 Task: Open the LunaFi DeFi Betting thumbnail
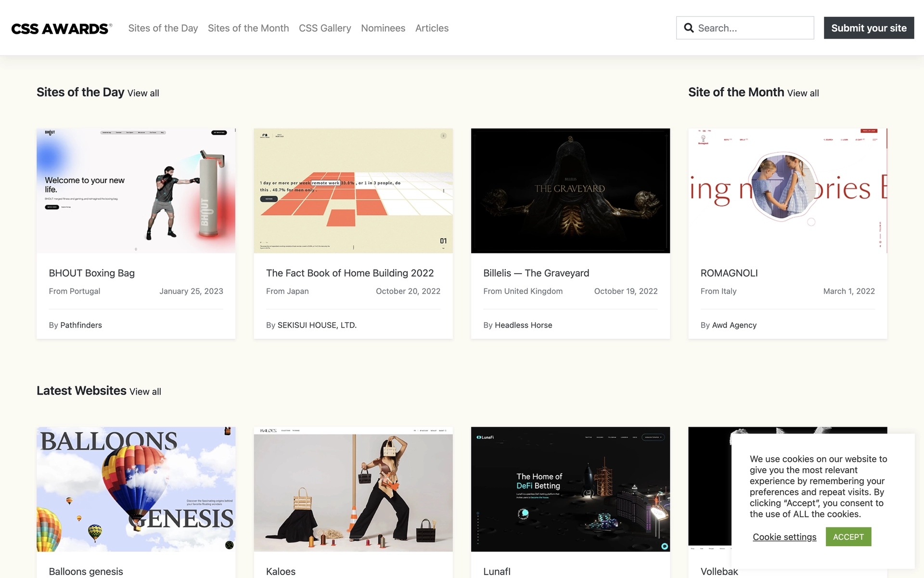point(570,489)
